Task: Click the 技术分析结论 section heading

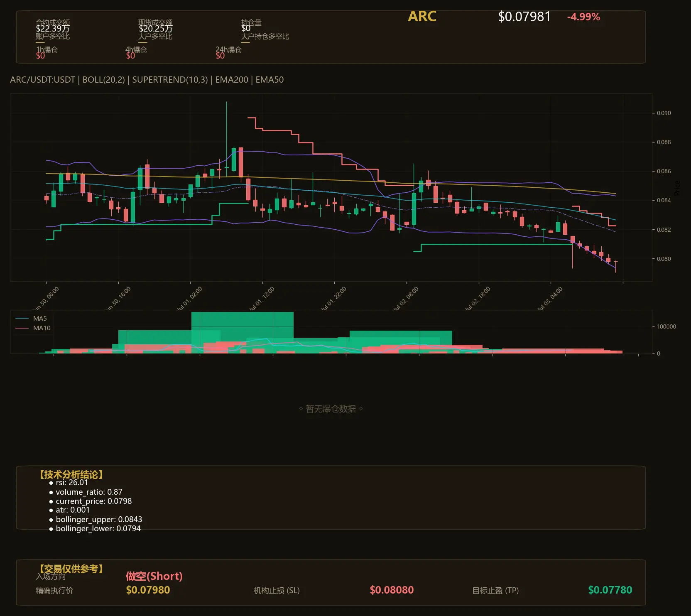Action: (71, 475)
